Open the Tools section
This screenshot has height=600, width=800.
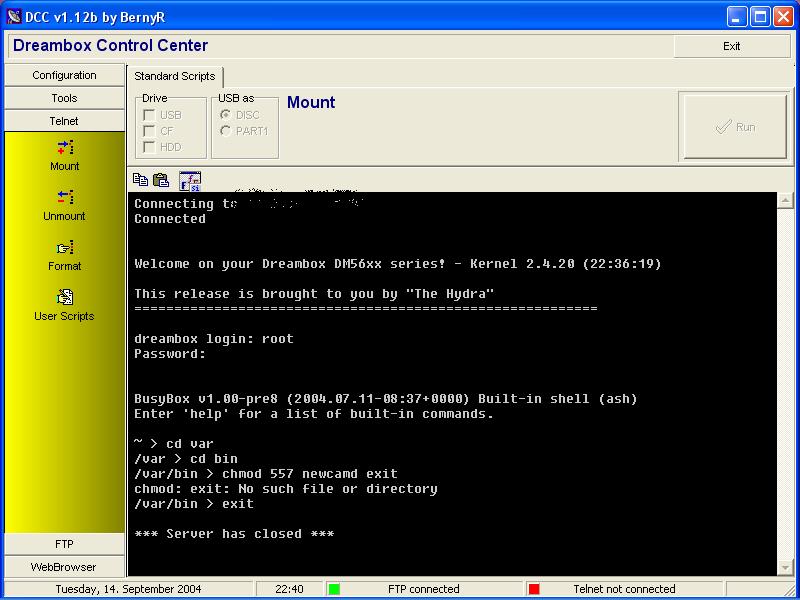pyautogui.click(x=64, y=98)
